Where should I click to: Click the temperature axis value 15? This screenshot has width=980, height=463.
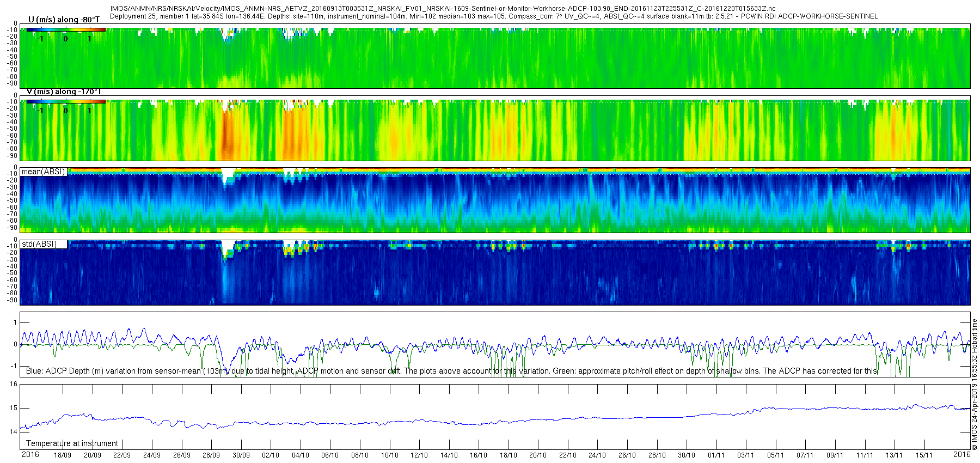click(x=14, y=408)
